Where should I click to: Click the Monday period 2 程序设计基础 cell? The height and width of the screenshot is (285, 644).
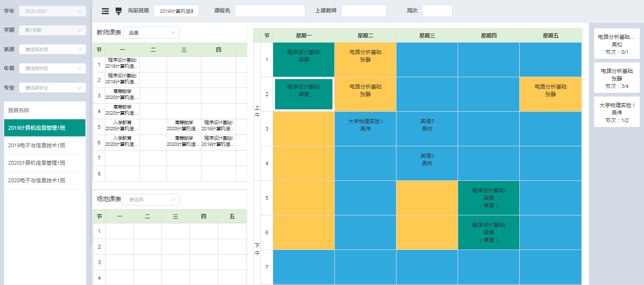304,94
